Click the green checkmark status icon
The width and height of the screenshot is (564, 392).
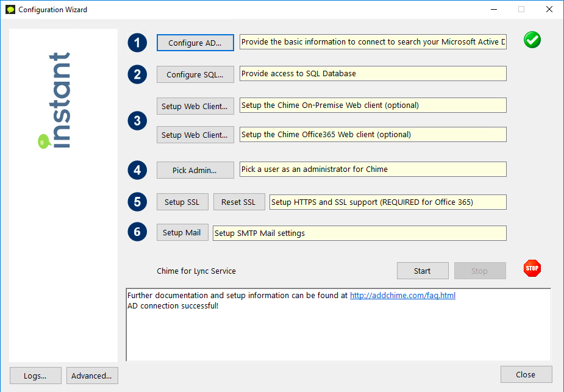point(532,40)
